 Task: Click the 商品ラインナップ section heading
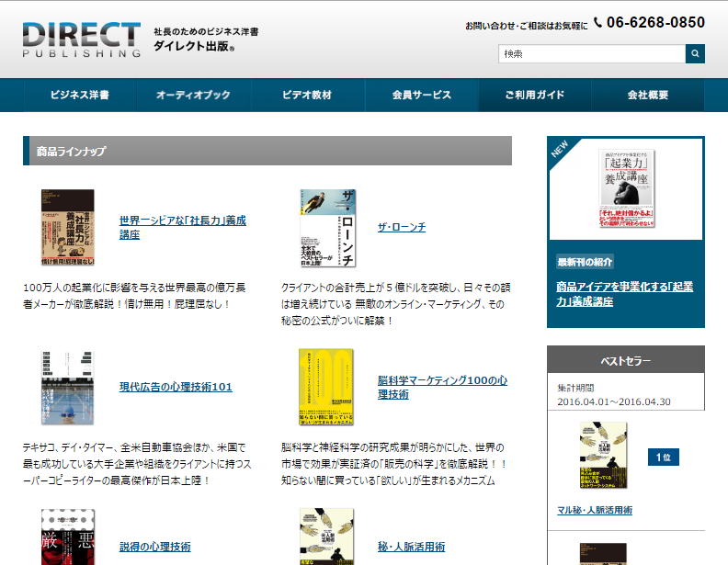(267, 151)
